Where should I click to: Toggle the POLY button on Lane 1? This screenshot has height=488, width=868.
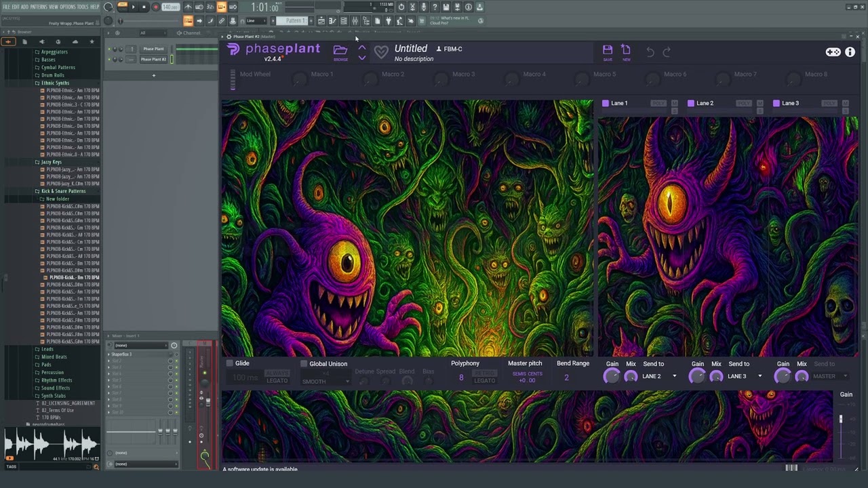pos(658,103)
